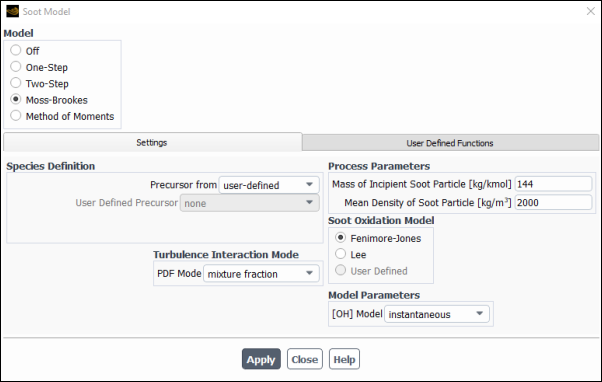Expand the User Defined Precursor dropdown
This screenshot has height=382, width=602.
tap(250, 203)
